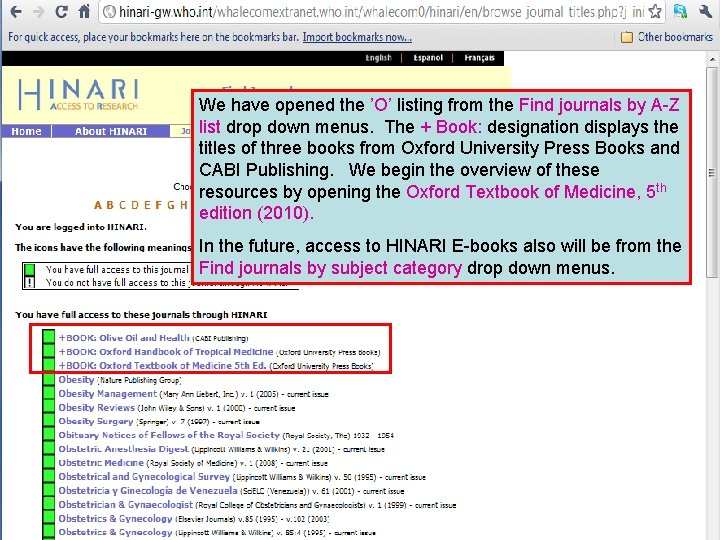720x540 pixels.
Task: Open the wrench settings menu icon
Action: pos(705,11)
